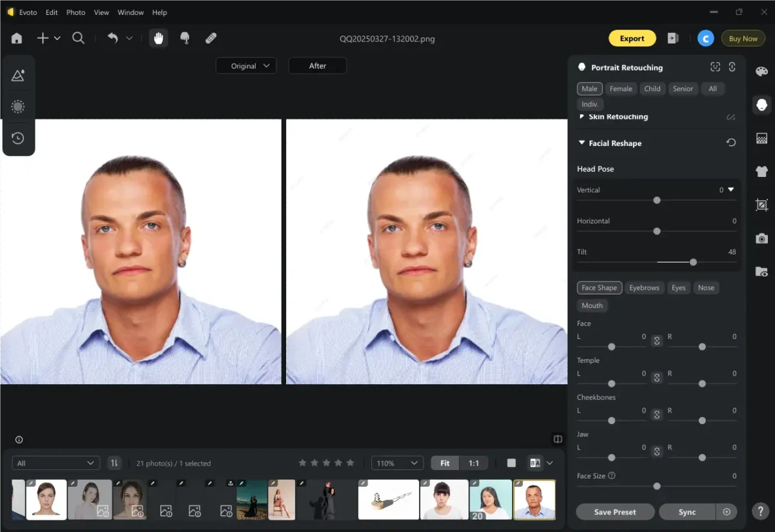Select the Hand pan tool
Screen dimensions: 775x532
pyautogui.click(x=158, y=38)
